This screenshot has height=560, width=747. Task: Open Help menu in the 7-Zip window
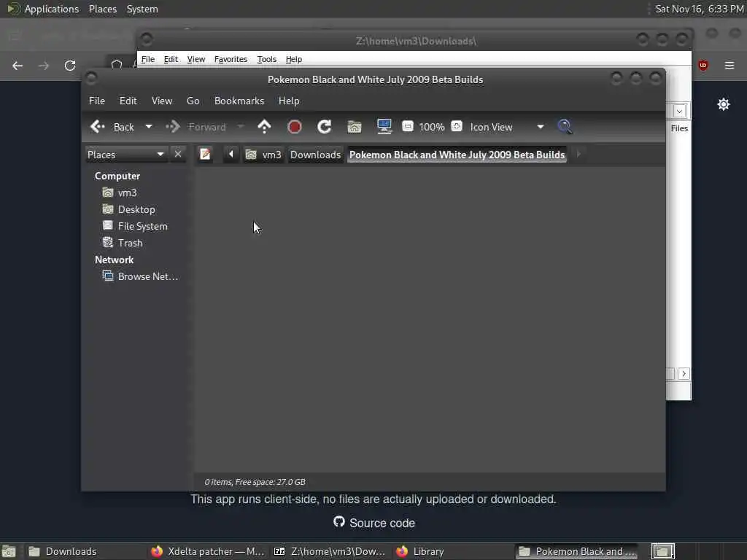pyautogui.click(x=293, y=59)
